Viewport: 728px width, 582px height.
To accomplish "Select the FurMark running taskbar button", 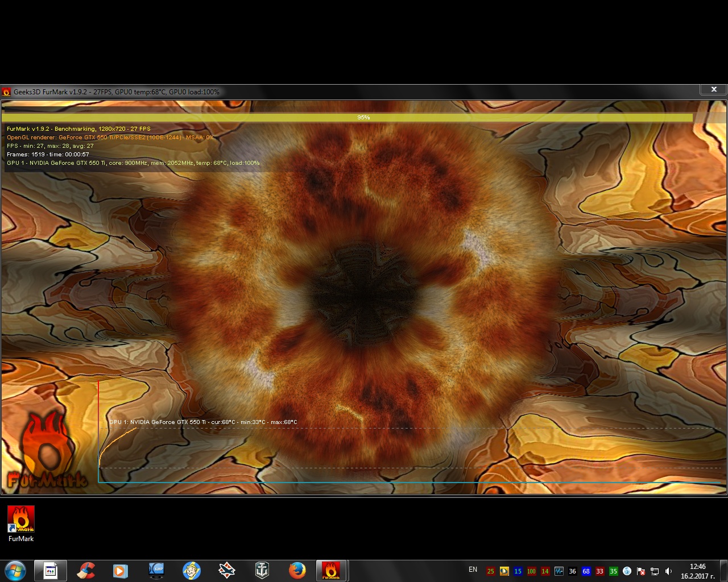I will [332, 570].
